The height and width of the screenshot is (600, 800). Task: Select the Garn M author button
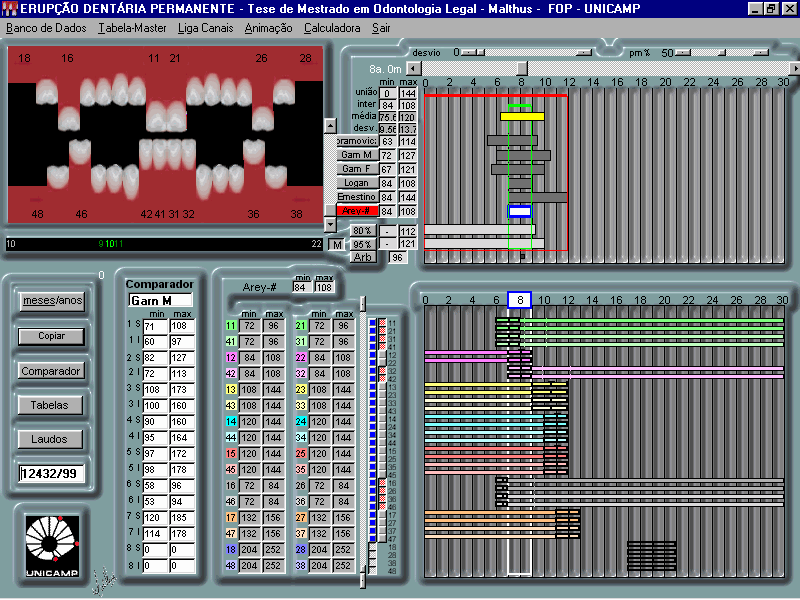tap(357, 155)
